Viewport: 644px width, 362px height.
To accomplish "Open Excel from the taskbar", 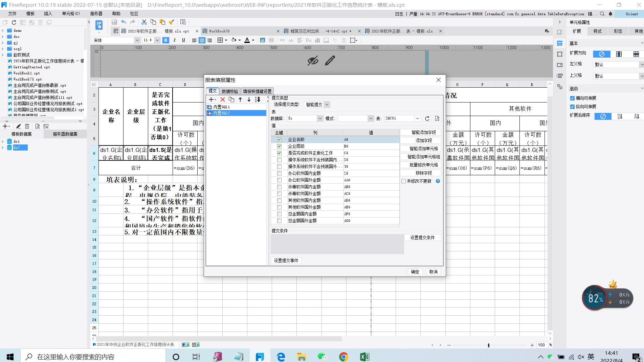I will point(364,357).
